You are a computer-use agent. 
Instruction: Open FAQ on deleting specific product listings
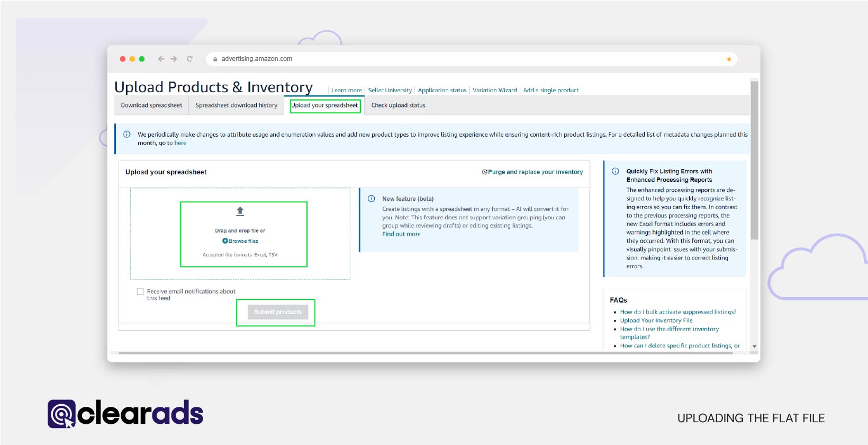pos(680,345)
